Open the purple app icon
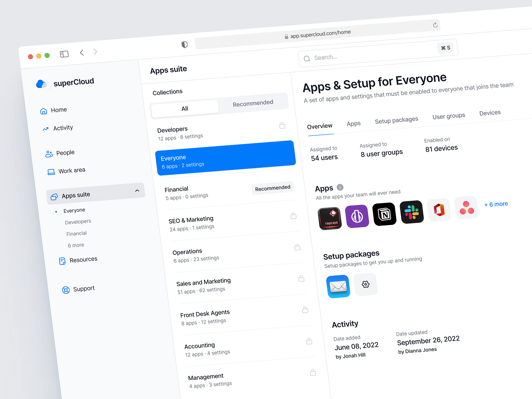This screenshot has height=399, width=532. [x=357, y=216]
